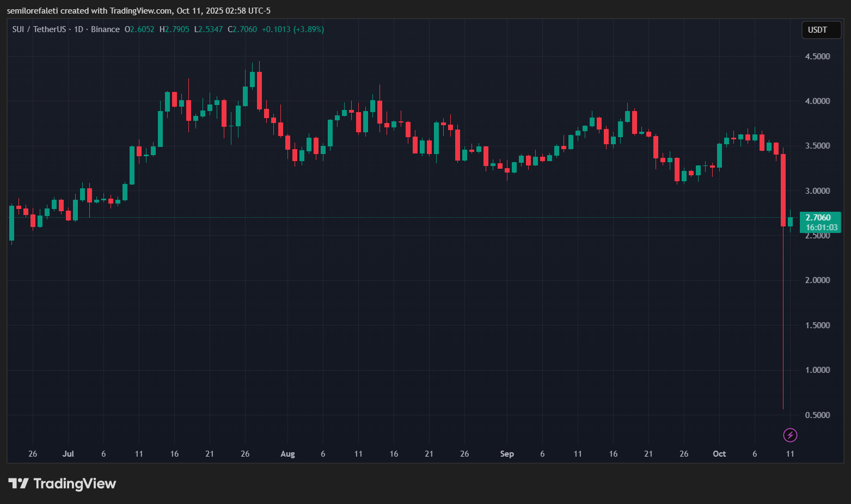Click the Binance exchange label

point(105,29)
